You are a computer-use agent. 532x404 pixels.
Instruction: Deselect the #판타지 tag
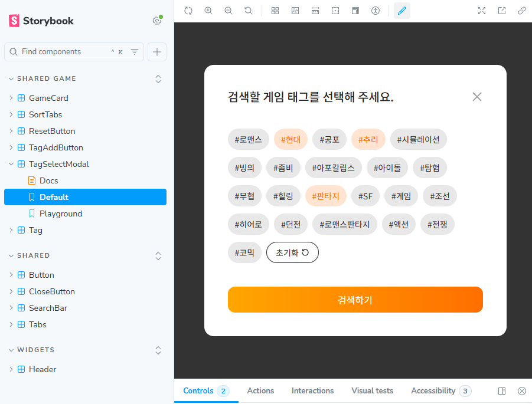(x=326, y=196)
